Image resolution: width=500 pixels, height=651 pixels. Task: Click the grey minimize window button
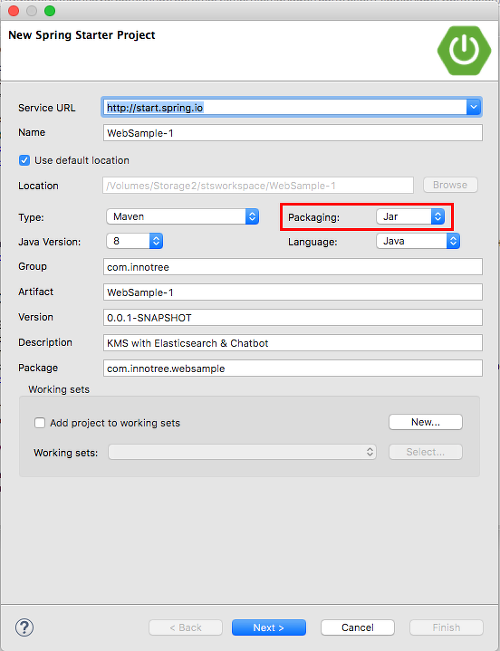[x=32, y=11]
